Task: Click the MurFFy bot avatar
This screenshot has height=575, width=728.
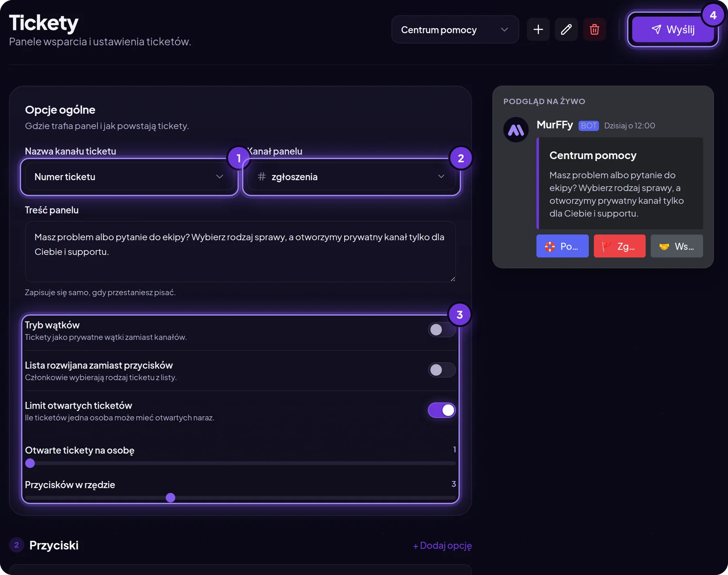Action: [516, 130]
